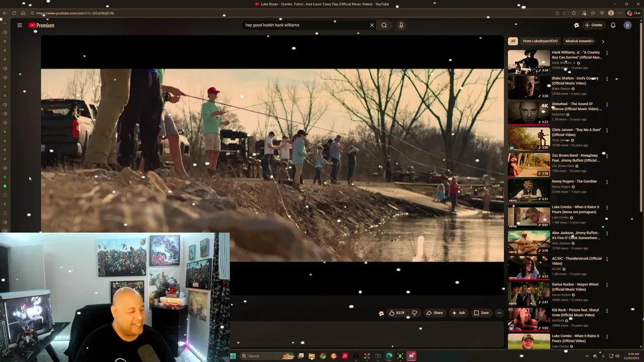
Task: Start voice search with microphone
Action: 401,25
